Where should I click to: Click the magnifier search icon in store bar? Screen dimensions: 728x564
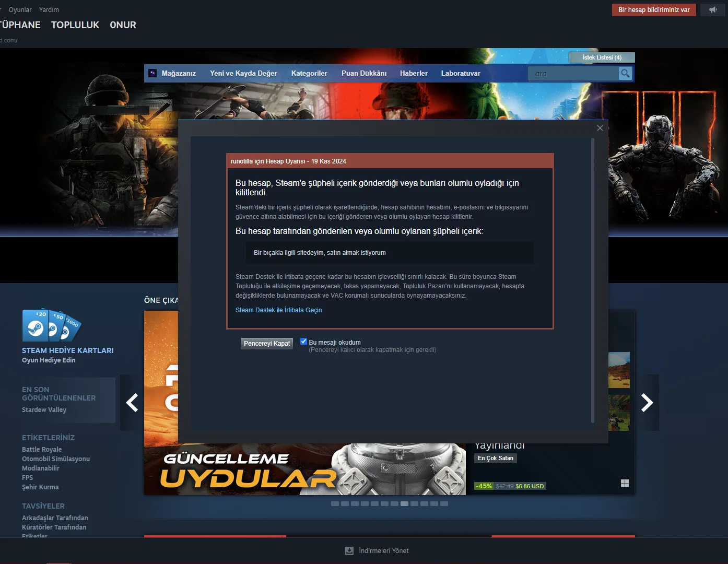[625, 74]
